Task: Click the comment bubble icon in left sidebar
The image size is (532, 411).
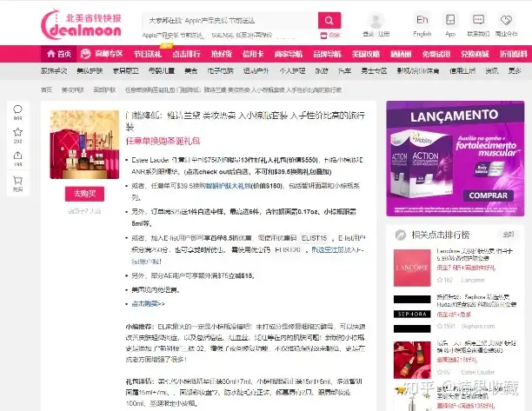Action: tap(17, 109)
